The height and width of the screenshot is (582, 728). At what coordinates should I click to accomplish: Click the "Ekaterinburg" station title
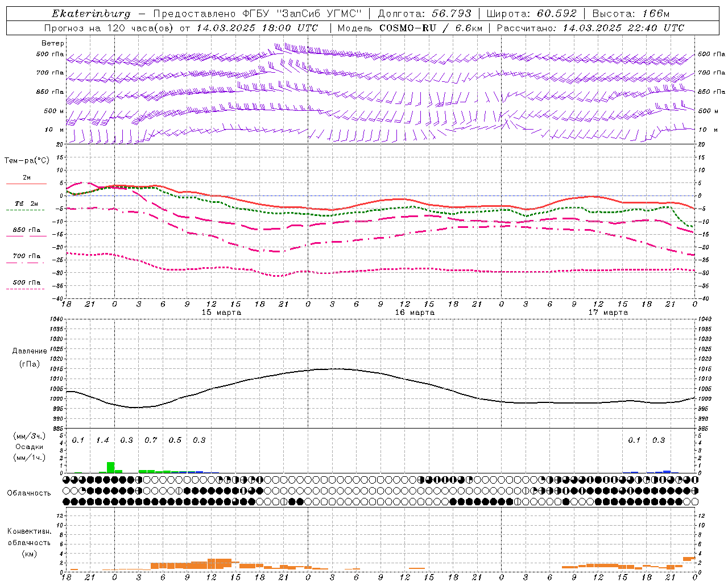point(91,14)
